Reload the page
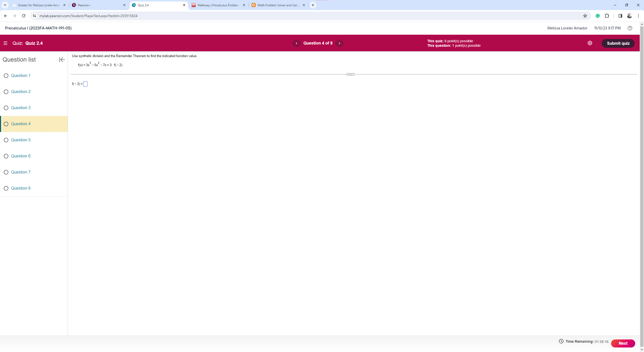644x352 pixels. coord(24,16)
